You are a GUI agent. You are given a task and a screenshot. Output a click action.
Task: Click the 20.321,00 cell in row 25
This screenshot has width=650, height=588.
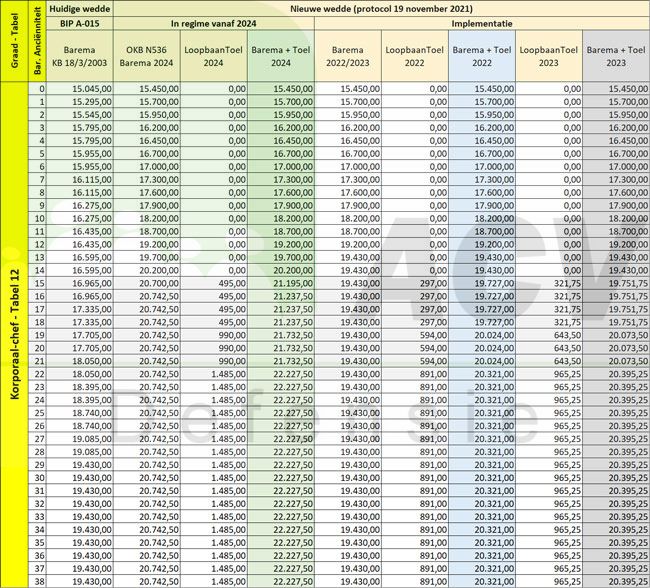[x=482, y=413]
